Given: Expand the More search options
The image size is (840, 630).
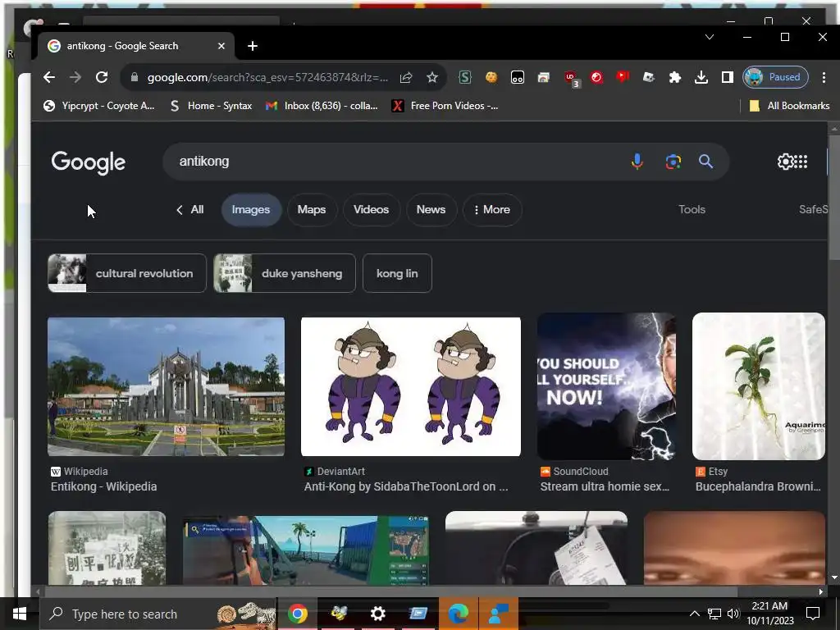Looking at the screenshot, I should pos(492,209).
